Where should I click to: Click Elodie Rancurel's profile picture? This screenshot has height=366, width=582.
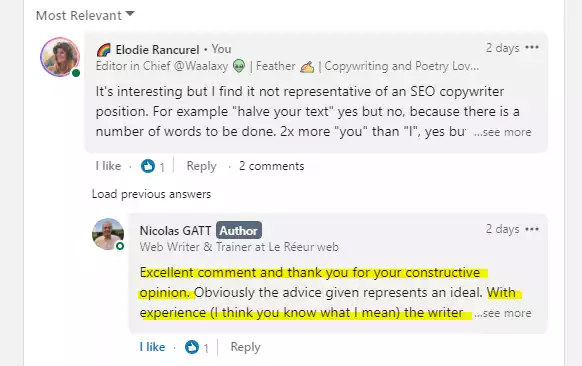pos(60,57)
